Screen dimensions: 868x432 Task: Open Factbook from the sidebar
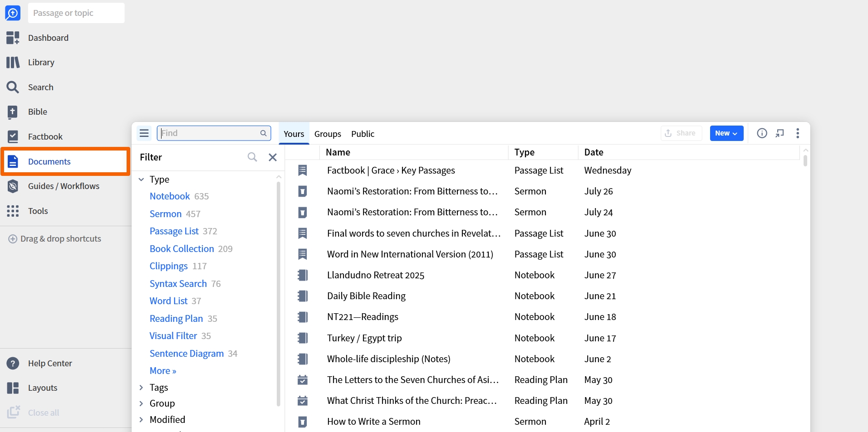tap(45, 136)
